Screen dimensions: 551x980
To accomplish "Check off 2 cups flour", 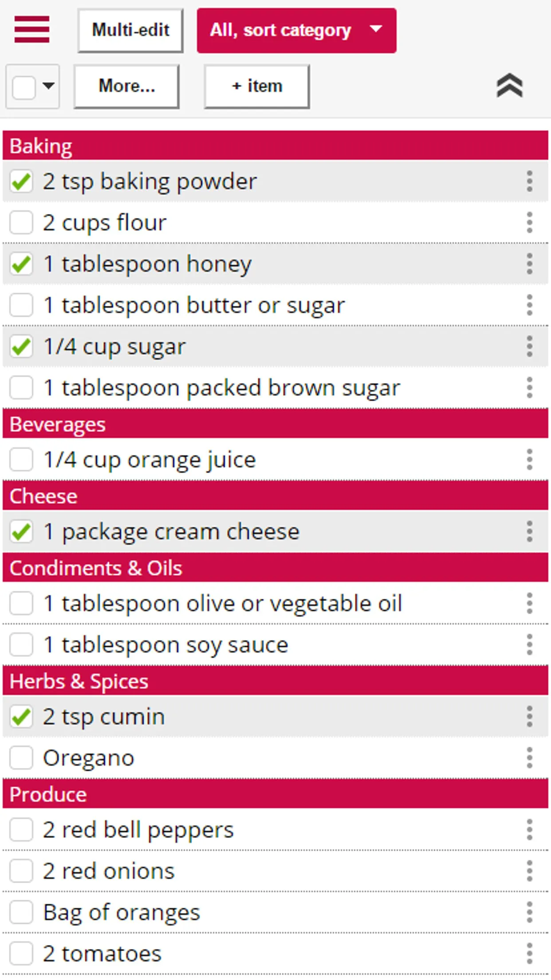I will click(x=21, y=222).
